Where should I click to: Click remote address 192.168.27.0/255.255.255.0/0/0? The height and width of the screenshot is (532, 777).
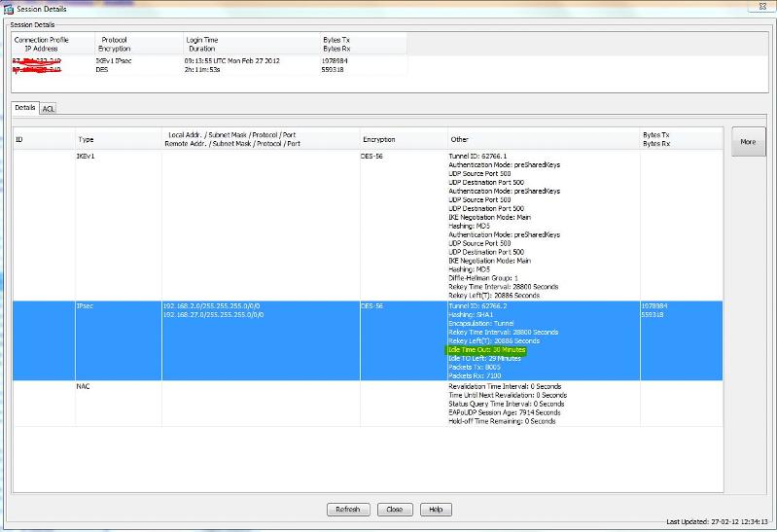tap(214, 315)
